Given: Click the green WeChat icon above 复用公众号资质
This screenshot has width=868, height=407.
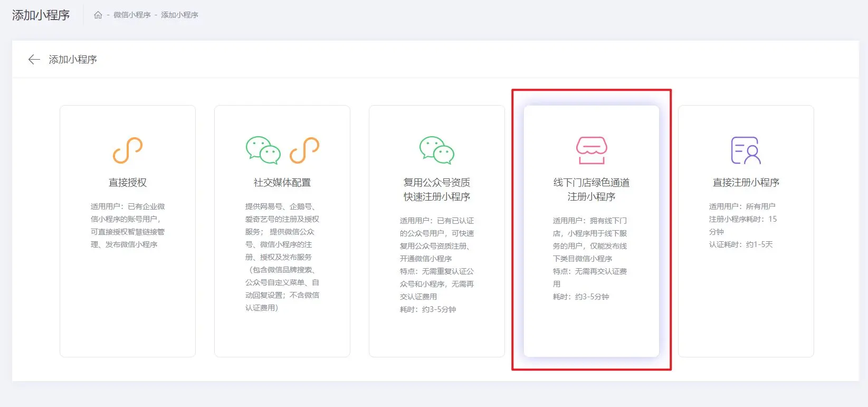Looking at the screenshot, I should click(x=437, y=150).
